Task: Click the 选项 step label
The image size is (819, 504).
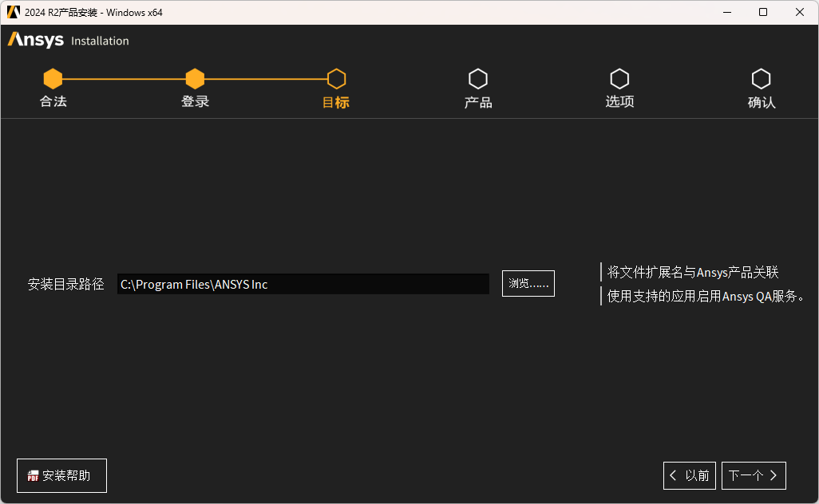Action: click(619, 101)
